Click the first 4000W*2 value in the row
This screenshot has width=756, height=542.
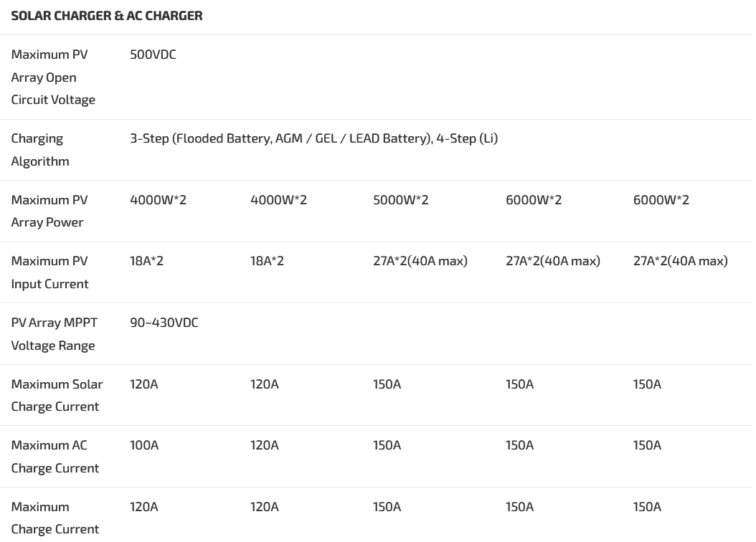pos(158,200)
